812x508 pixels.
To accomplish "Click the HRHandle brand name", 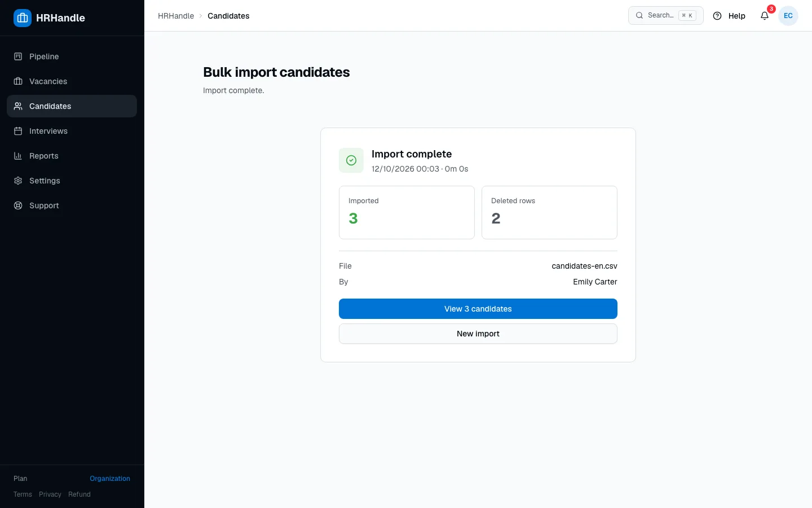I will coord(60,18).
